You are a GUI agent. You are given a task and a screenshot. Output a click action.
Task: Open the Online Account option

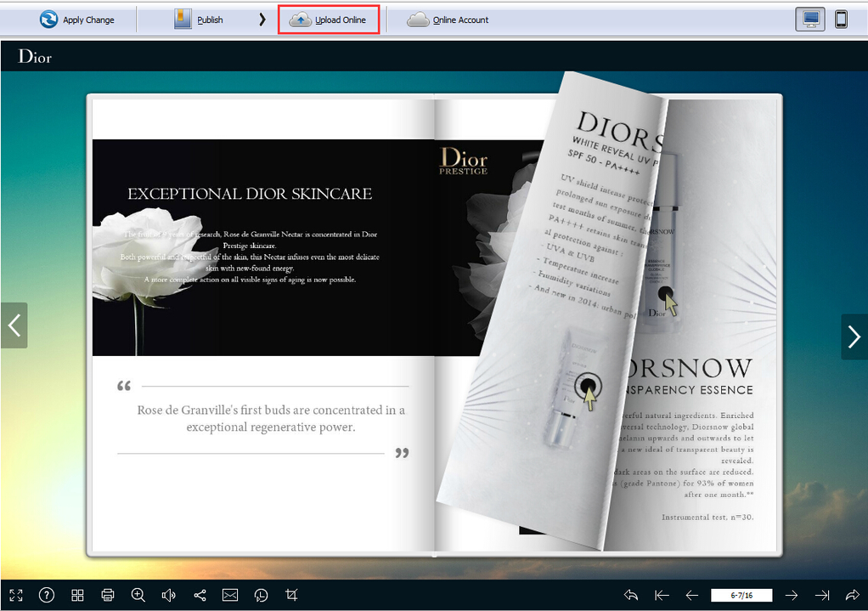tap(448, 20)
